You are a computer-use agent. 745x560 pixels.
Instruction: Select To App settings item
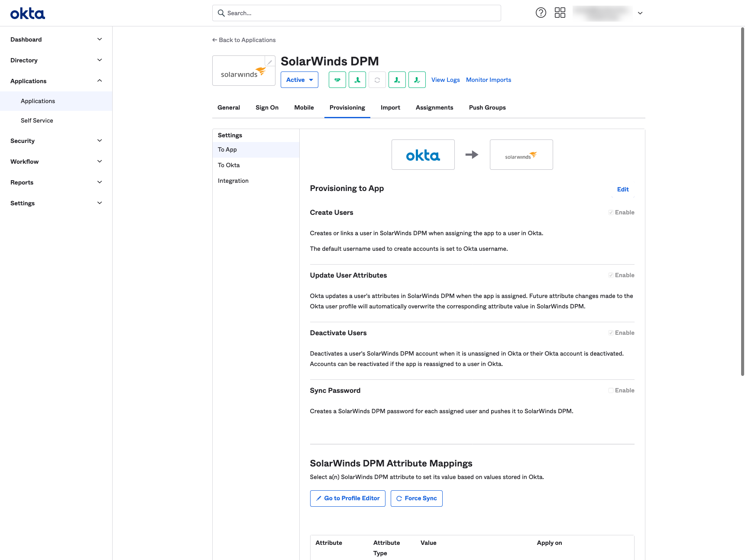click(x=256, y=149)
